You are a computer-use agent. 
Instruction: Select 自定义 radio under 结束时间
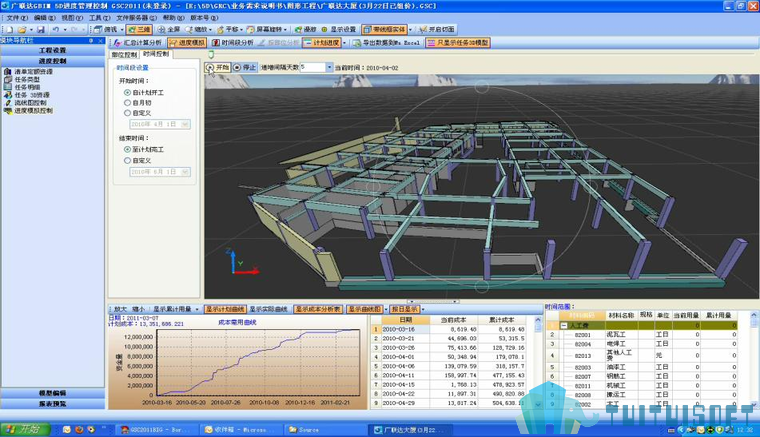point(127,160)
